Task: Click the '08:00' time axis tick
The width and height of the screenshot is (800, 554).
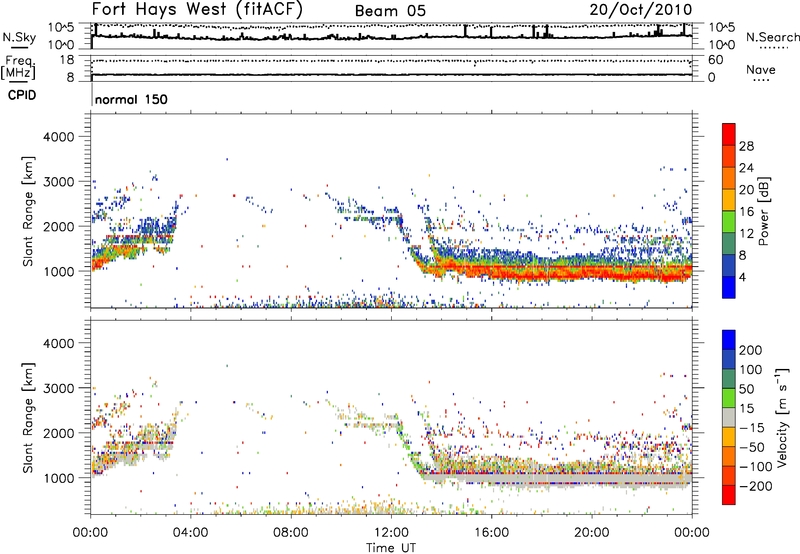Action: [291, 533]
